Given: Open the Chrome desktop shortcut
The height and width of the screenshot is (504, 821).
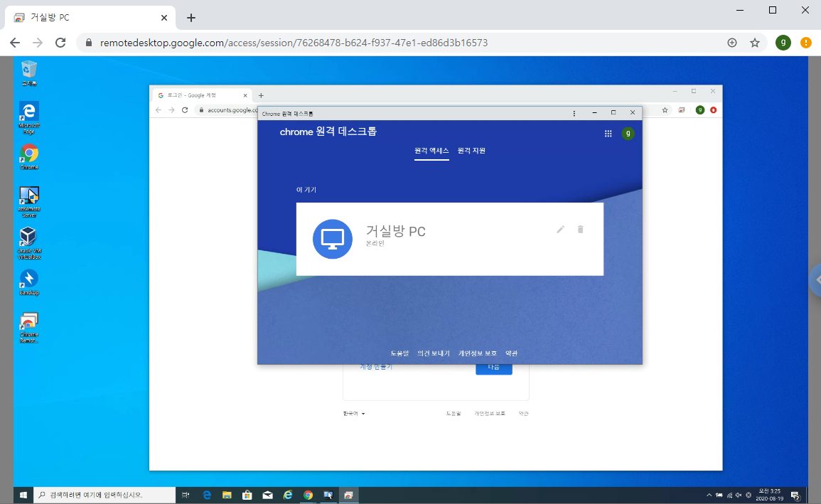Looking at the screenshot, I should 29,156.
